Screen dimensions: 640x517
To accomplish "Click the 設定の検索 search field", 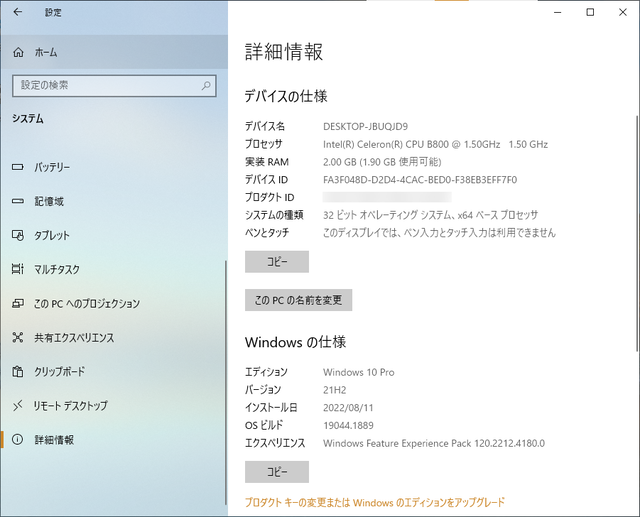I will point(114,86).
